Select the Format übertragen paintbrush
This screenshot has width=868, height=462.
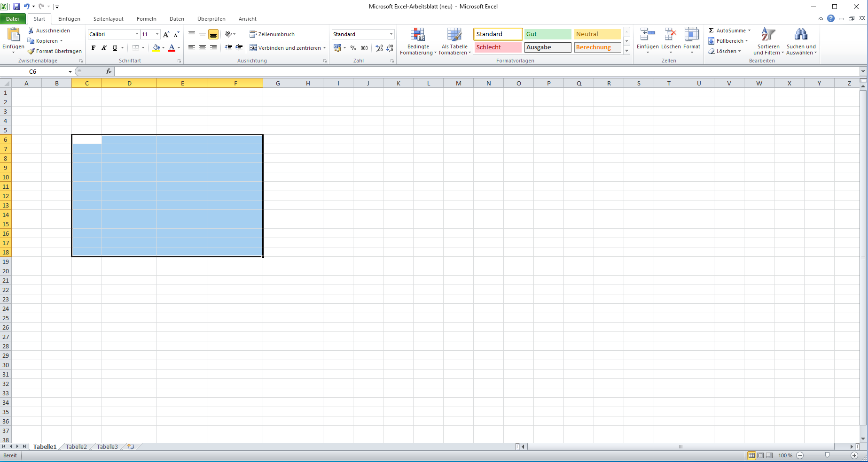(x=31, y=51)
